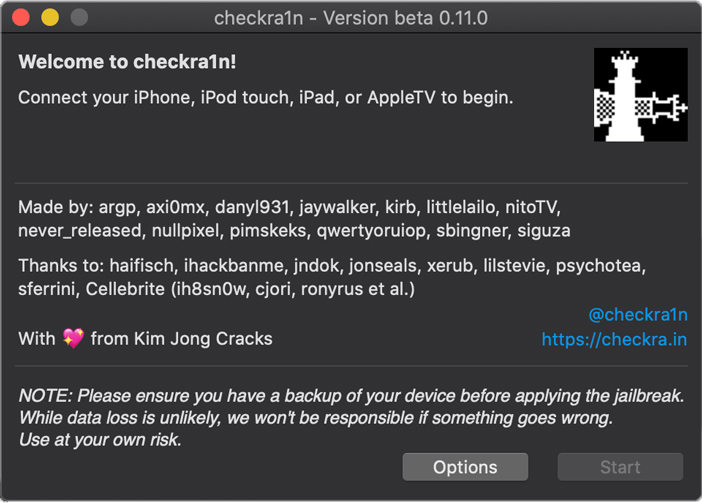Click the "Connect your iPhone" instruction text
Viewport: 702px width, 503px height.
[x=265, y=98]
